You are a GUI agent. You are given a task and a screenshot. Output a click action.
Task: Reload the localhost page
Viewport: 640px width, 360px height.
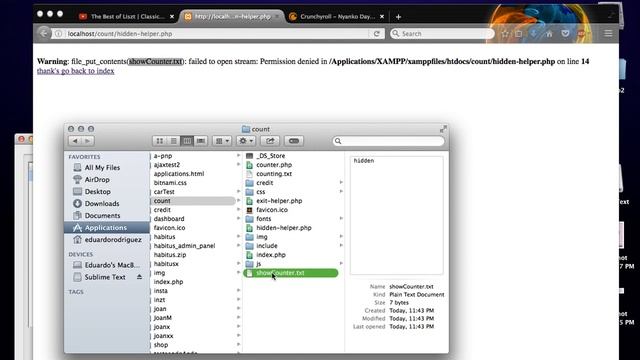(x=376, y=34)
